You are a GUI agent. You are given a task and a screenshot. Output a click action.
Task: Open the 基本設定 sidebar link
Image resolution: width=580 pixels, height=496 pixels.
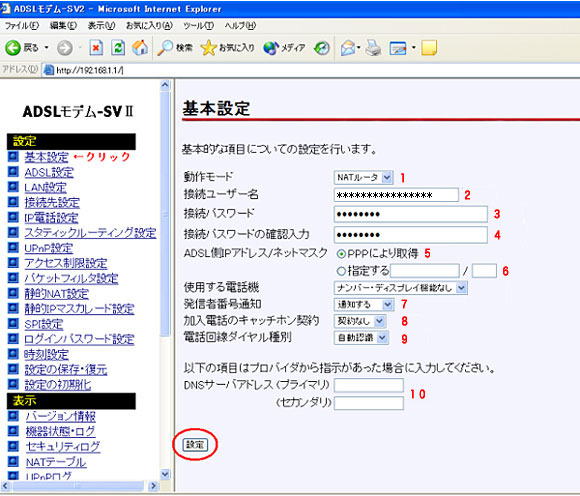coord(47,157)
